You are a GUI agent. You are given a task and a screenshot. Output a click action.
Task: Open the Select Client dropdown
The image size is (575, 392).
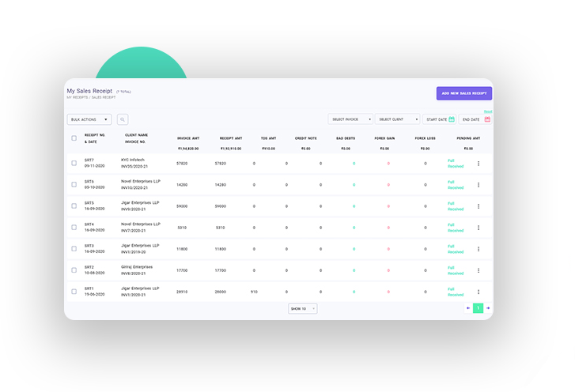point(396,119)
